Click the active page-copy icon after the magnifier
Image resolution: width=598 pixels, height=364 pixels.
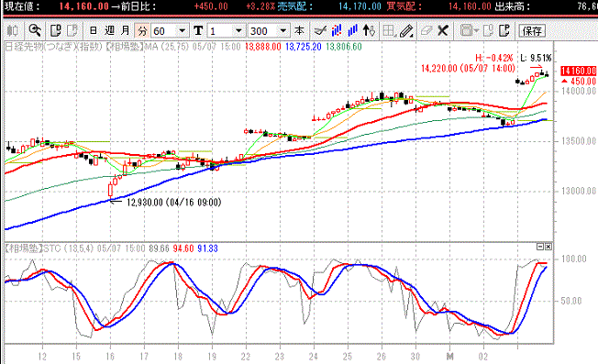click(56, 30)
